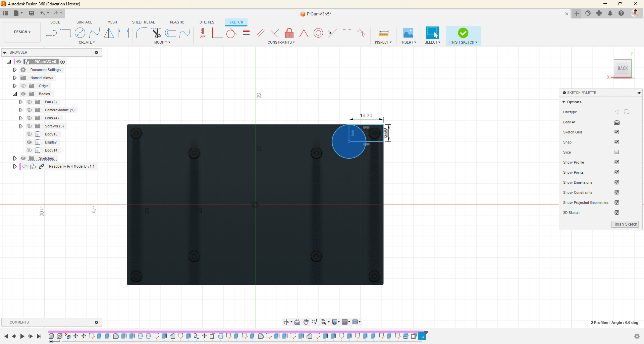Apply the Perpendicular constraint
This screenshot has height=344, width=644.
click(275, 33)
